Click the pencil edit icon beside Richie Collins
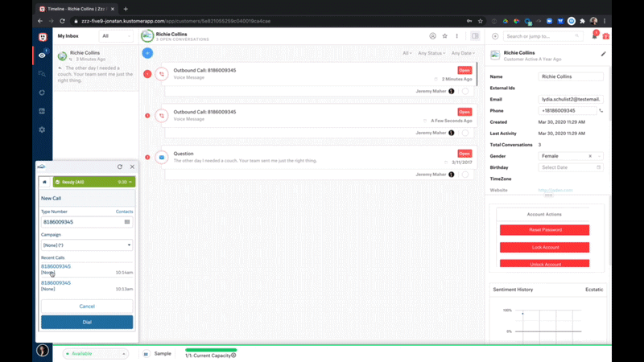The width and height of the screenshot is (644, 362). pos(604,54)
